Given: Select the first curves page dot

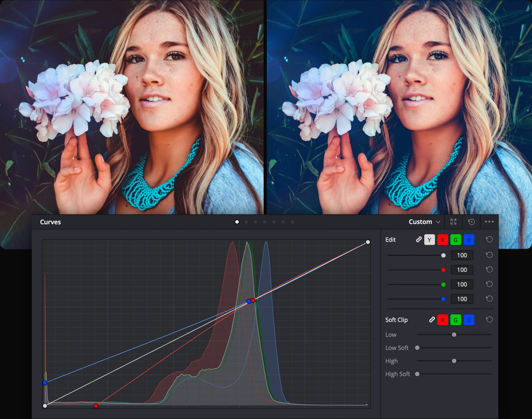Looking at the screenshot, I should (237, 222).
